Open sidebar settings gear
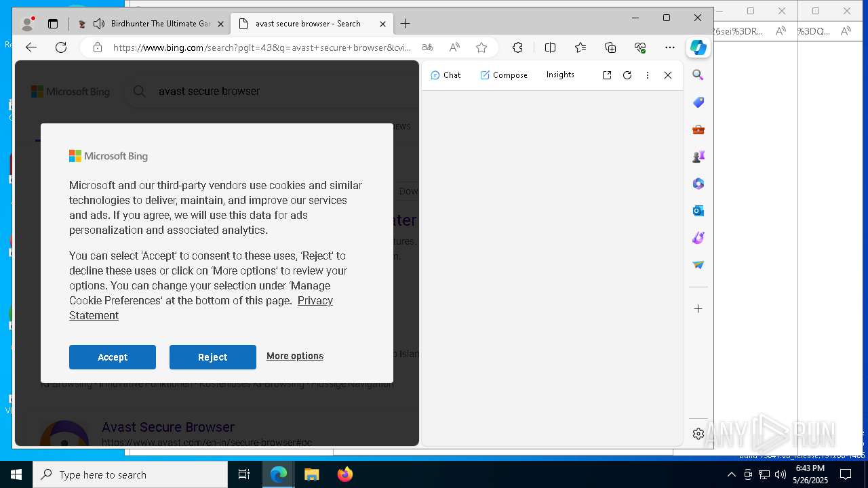 click(x=698, y=434)
